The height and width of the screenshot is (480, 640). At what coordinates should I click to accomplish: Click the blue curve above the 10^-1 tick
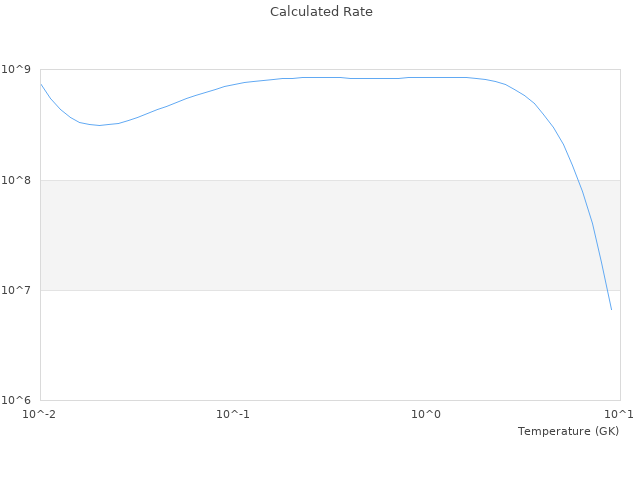tap(233, 84)
